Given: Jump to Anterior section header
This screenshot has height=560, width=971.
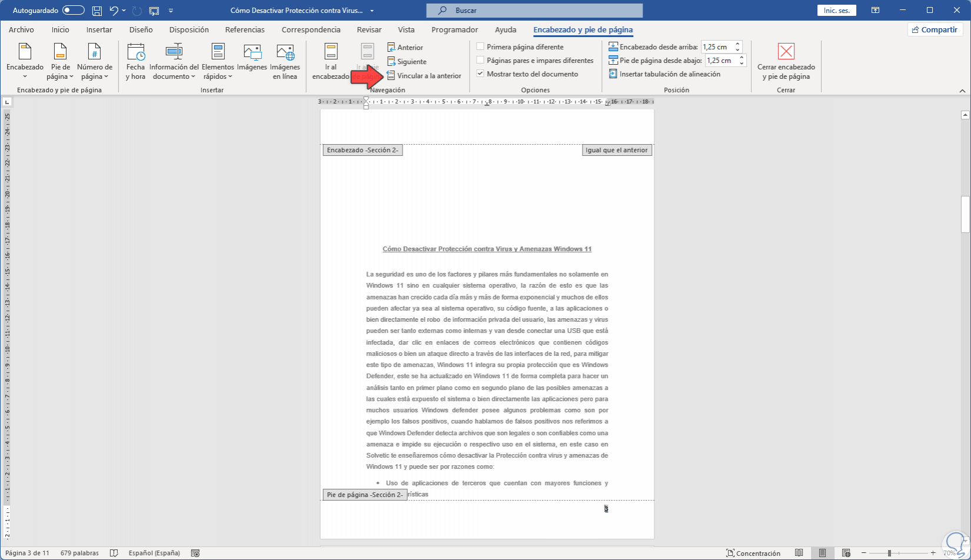Looking at the screenshot, I should (405, 48).
